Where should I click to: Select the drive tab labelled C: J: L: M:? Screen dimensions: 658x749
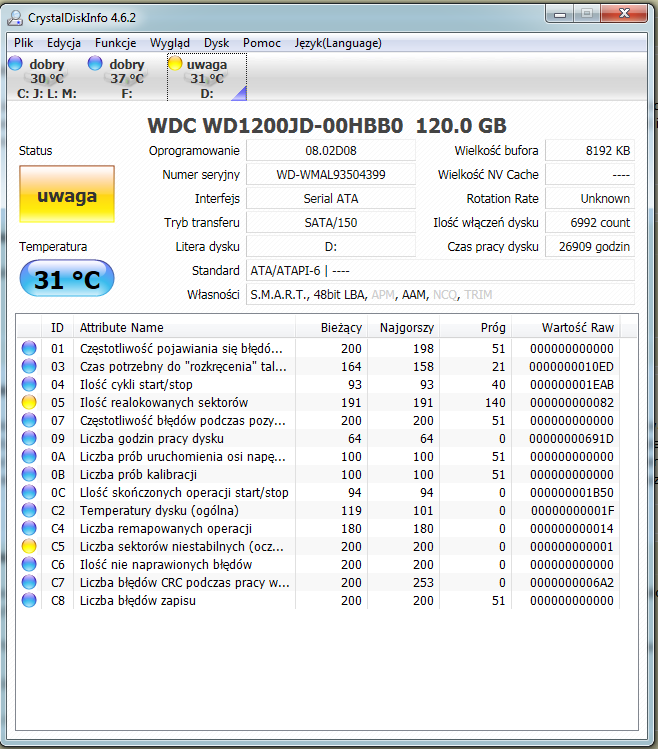point(47,77)
